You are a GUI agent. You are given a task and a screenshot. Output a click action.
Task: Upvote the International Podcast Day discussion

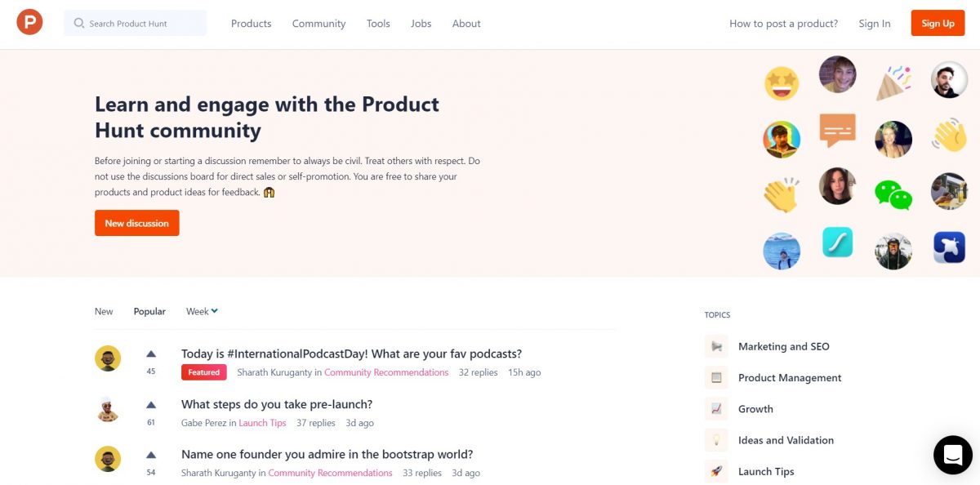151,354
